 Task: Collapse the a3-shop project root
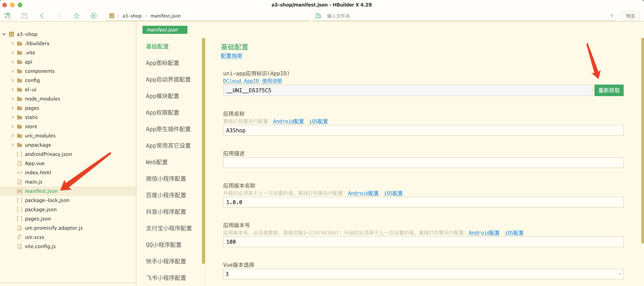[x=4, y=34]
